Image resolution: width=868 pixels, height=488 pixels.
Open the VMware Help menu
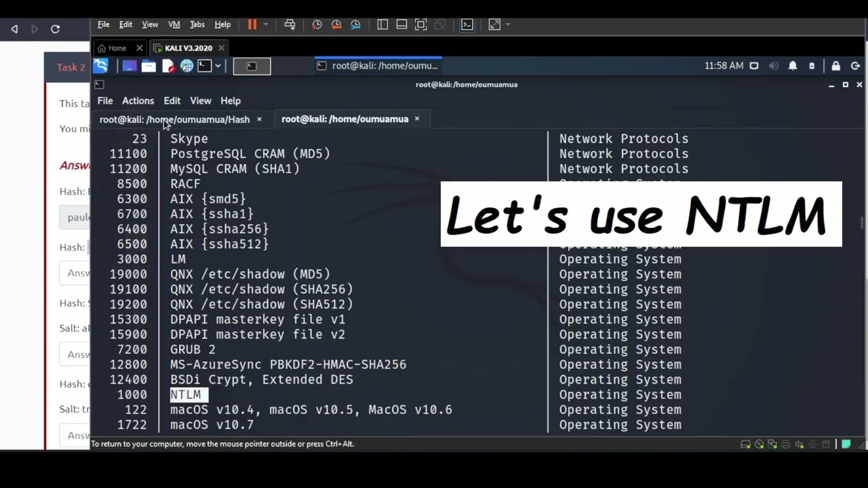[222, 24]
